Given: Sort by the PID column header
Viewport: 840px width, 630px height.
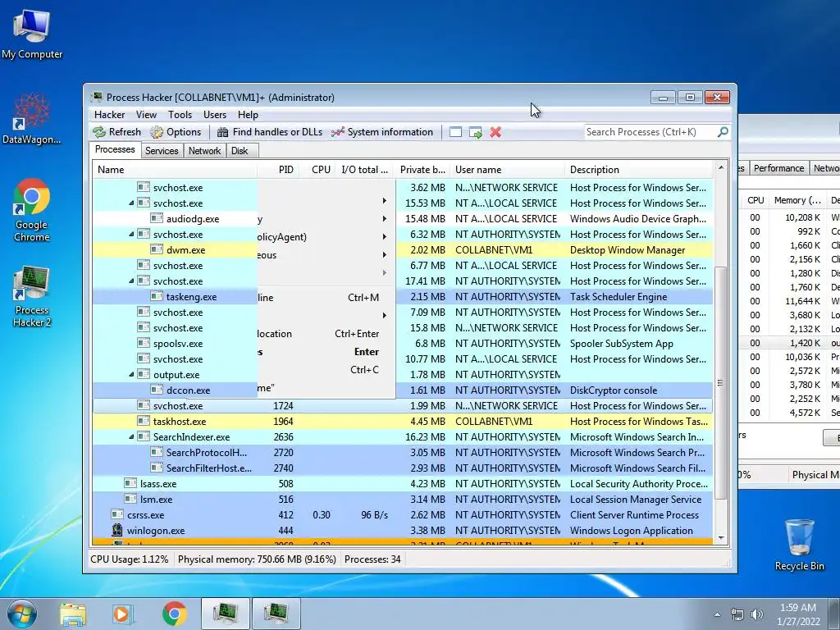Looking at the screenshot, I should click(x=277, y=170).
